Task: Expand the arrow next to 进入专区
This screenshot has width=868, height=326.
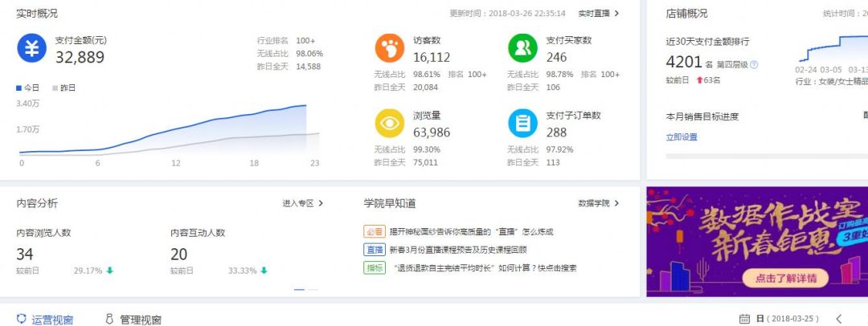Action: (x=321, y=204)
